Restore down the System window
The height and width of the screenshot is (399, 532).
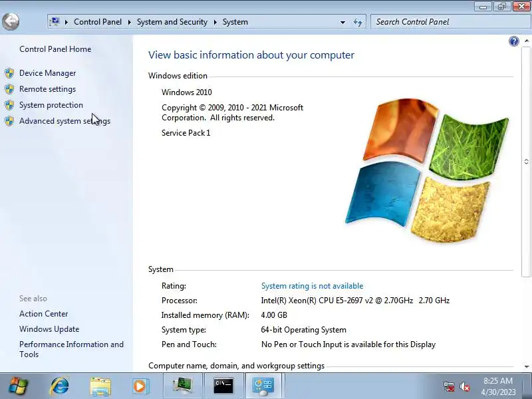coord(502,7)
